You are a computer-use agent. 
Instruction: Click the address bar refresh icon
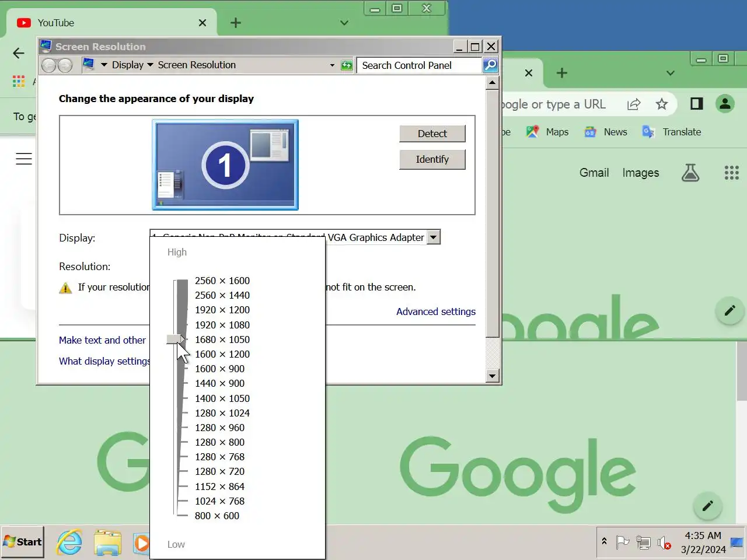coord(347,65)
